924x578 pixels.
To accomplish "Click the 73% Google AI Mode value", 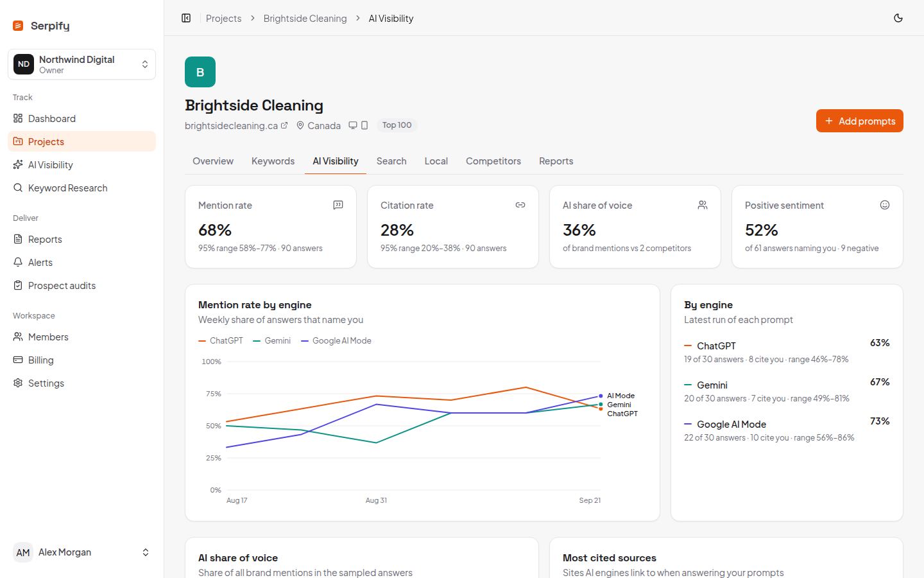I will (880, 421).
